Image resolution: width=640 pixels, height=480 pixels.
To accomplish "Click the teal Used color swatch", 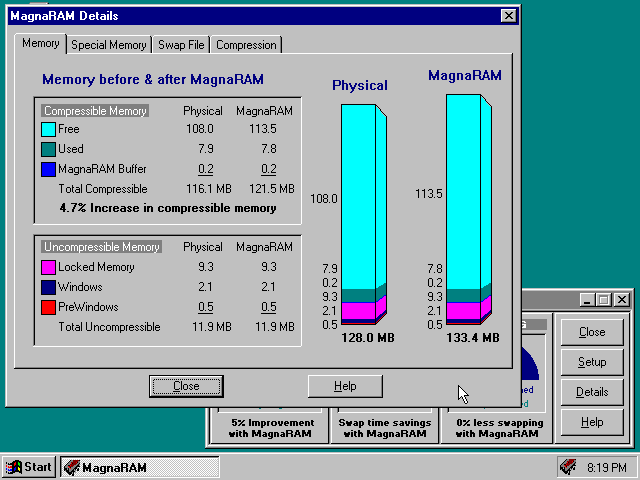I will pos(48,149).
